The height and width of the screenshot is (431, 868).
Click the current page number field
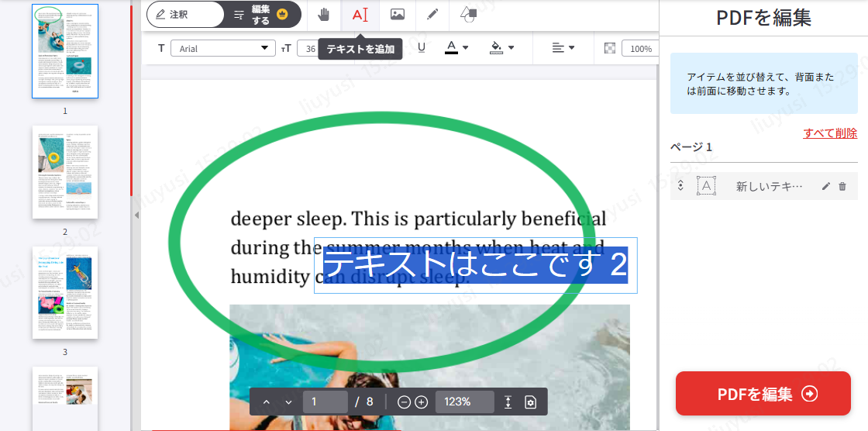325,402
